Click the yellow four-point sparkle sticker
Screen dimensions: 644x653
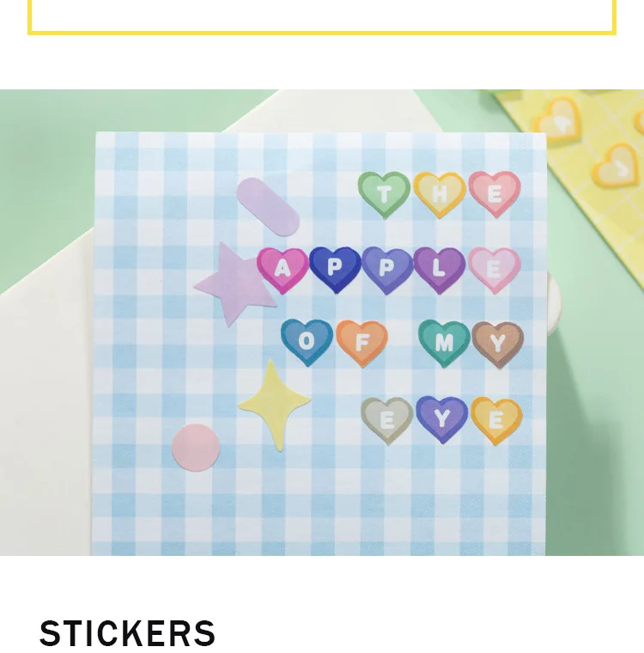tap(275, 405)
